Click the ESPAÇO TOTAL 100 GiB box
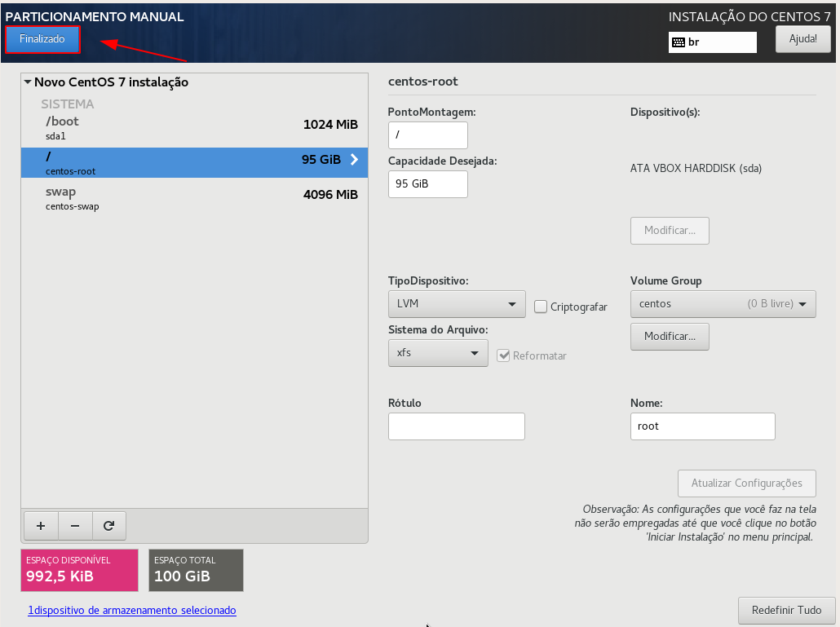The width and height of the screenshot is (840, 627). click(x=196, y=570)
